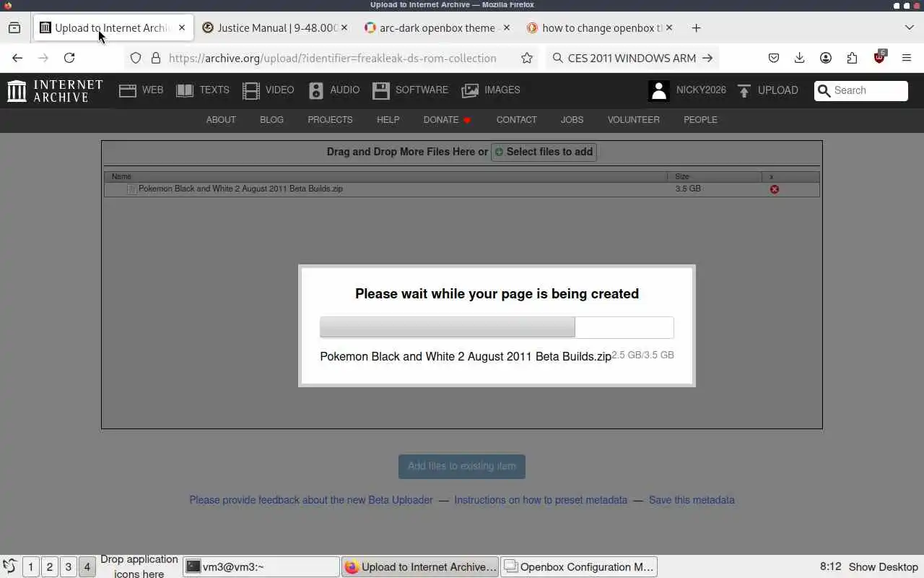Open instructions on preset metadata link
This screenshot has width=924, height=578.
tap(541, 500)
